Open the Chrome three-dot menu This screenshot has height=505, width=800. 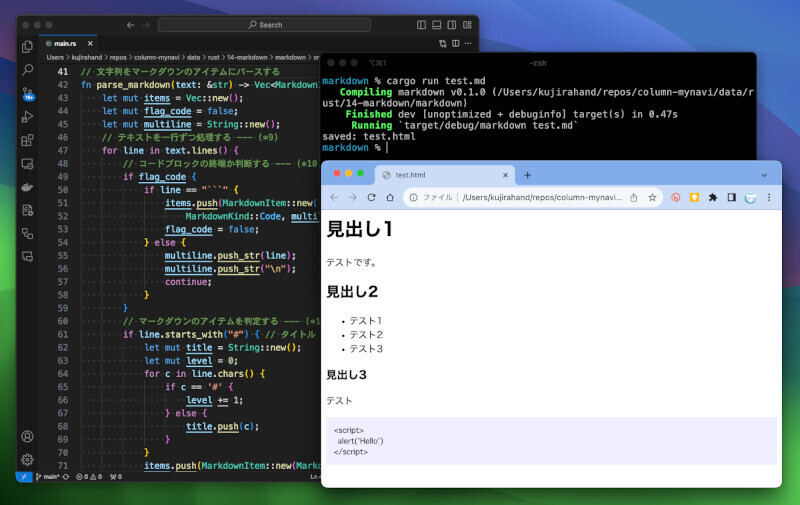pyautogui.click(x=769, y=198)
